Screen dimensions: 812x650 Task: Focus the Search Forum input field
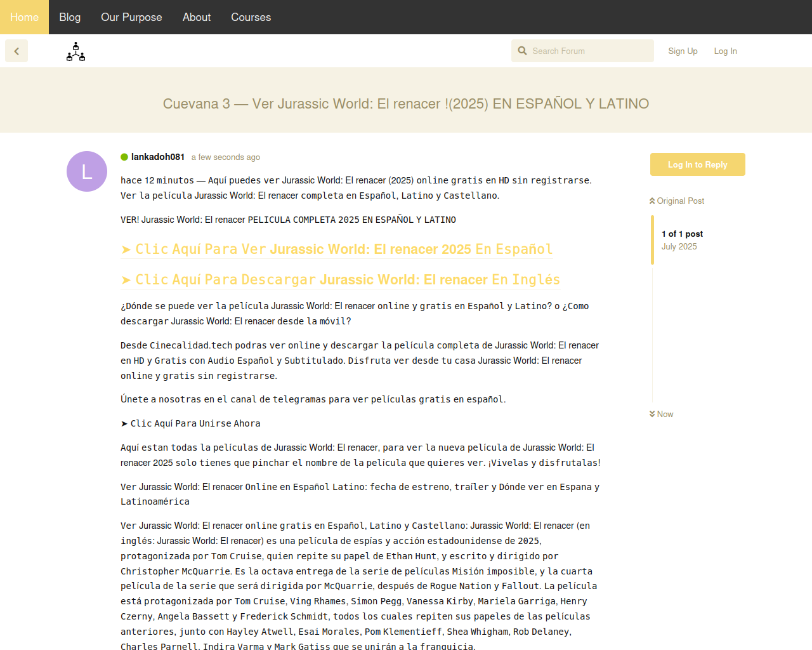[582, 51]
